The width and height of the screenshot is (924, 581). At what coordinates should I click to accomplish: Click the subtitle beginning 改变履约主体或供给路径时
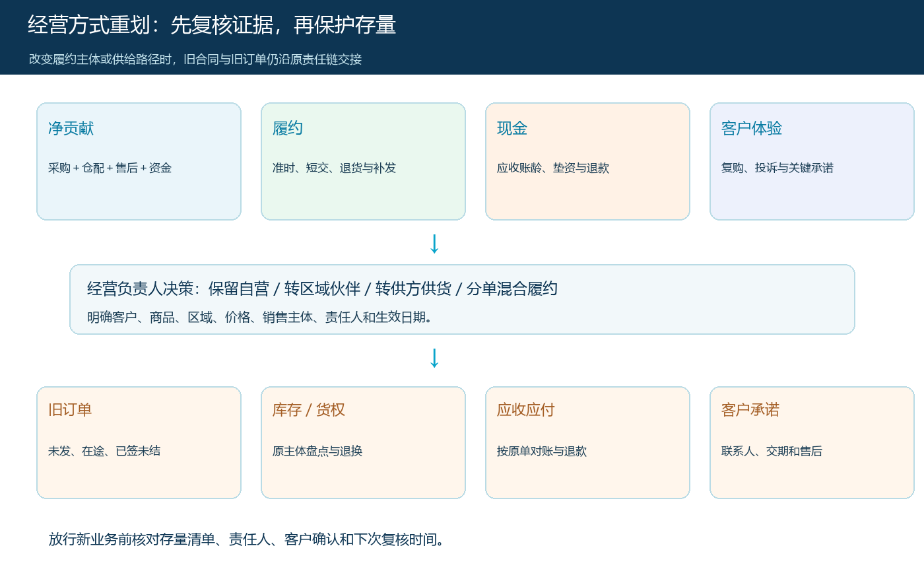tap(195, 59)
